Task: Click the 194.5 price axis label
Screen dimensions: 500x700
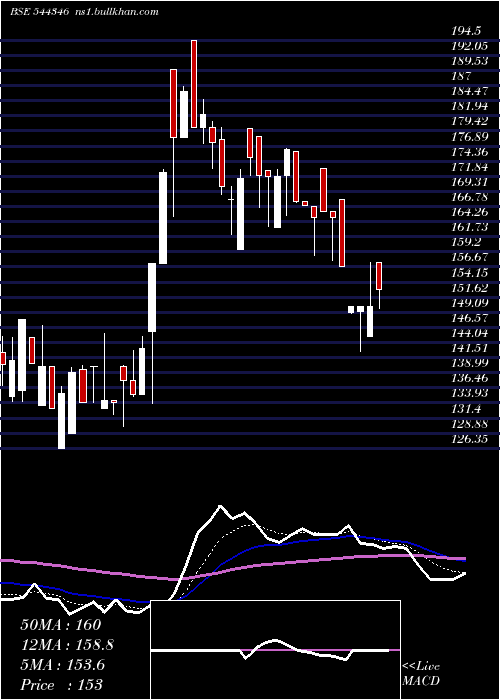Action: [466, 31]
